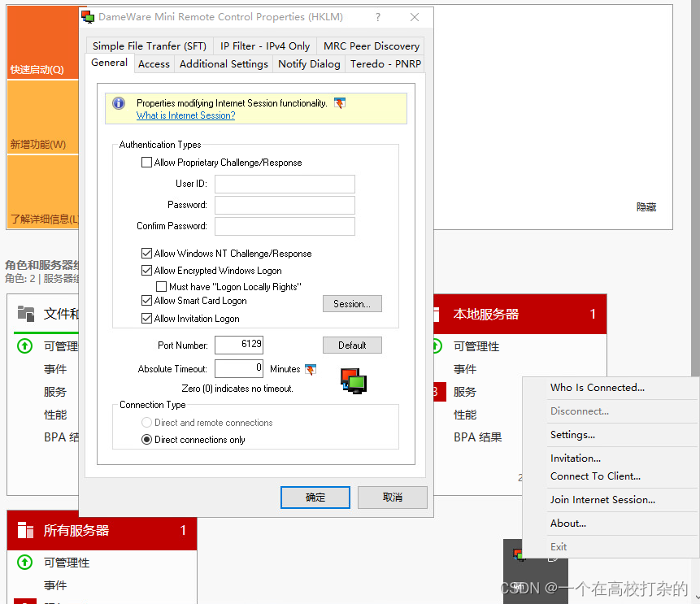The height and width of the screenshot is (604, 700).
Task: Open the Notify Dialog tab
Action: coord(309,64)
